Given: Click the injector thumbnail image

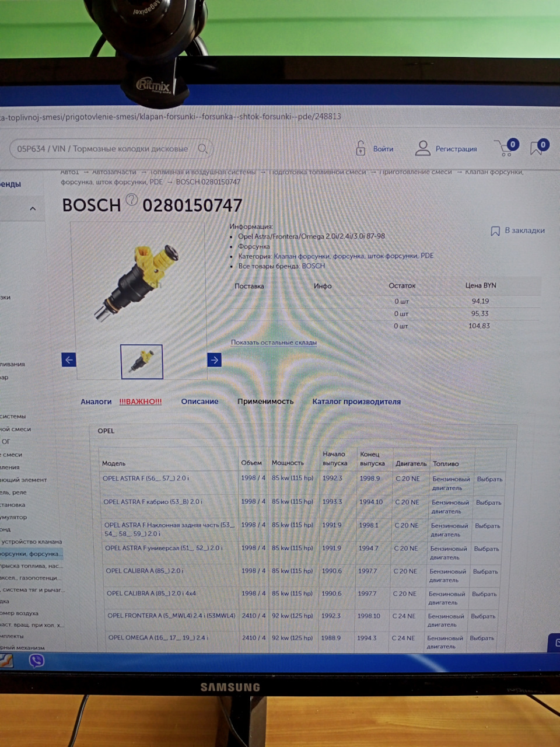Looking at the screenshot, I should [142, 362].
